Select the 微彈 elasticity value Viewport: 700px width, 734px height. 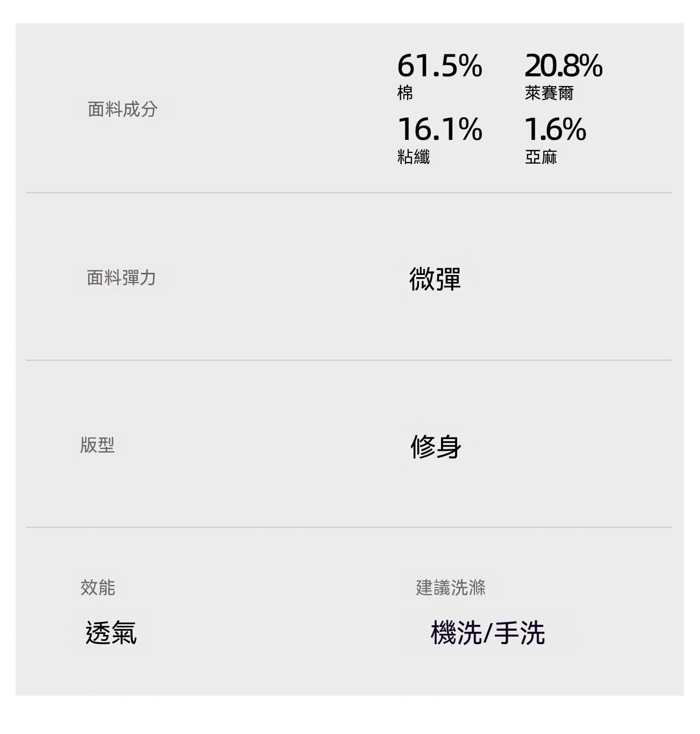click(x=435, y=279)
